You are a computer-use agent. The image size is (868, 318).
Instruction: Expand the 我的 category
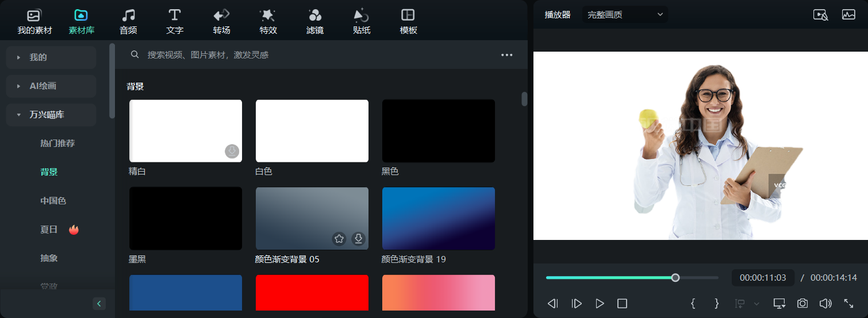51,57
